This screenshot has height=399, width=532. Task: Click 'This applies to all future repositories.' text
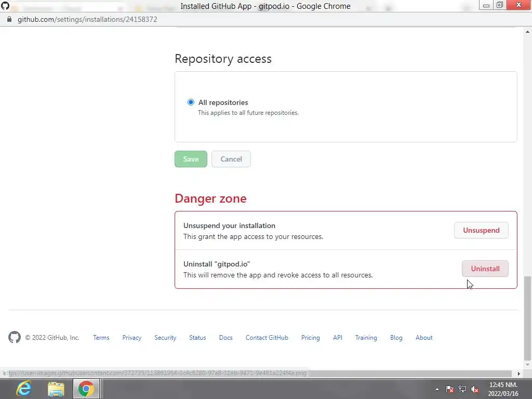pos(248,113)
